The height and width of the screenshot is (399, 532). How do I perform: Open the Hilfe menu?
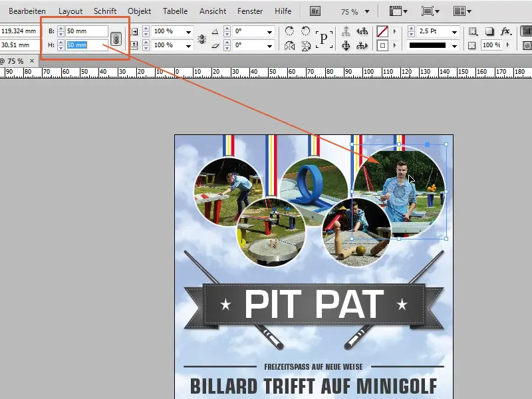[283, 11]
